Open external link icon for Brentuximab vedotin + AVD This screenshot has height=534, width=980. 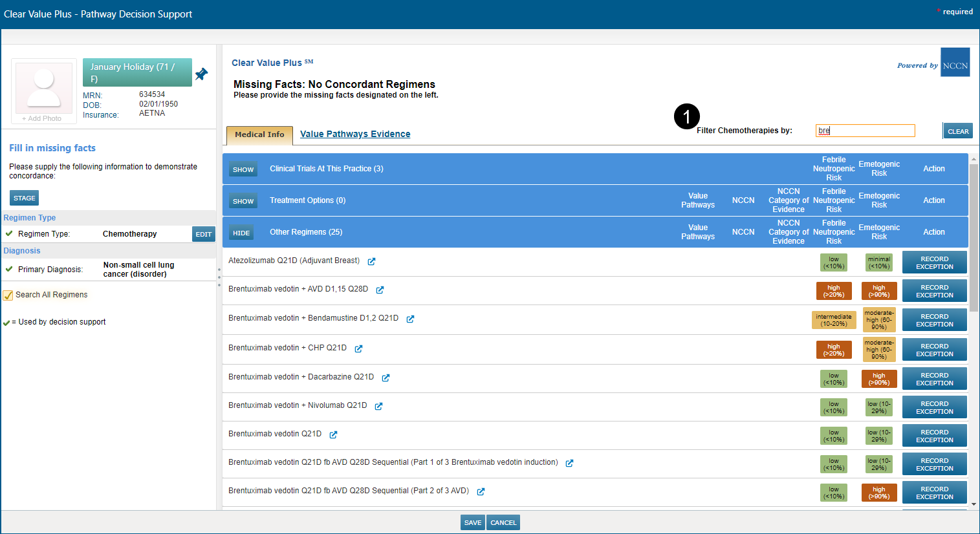point(380,290)
